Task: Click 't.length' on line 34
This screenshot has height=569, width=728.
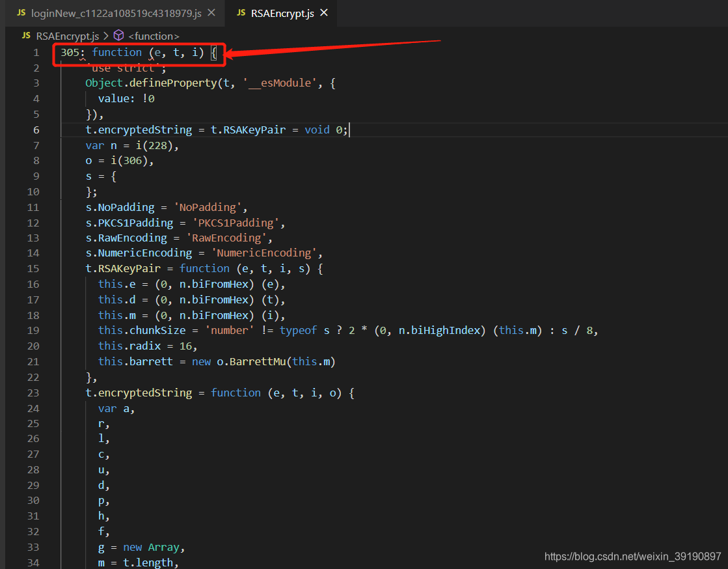Action: 148,563
